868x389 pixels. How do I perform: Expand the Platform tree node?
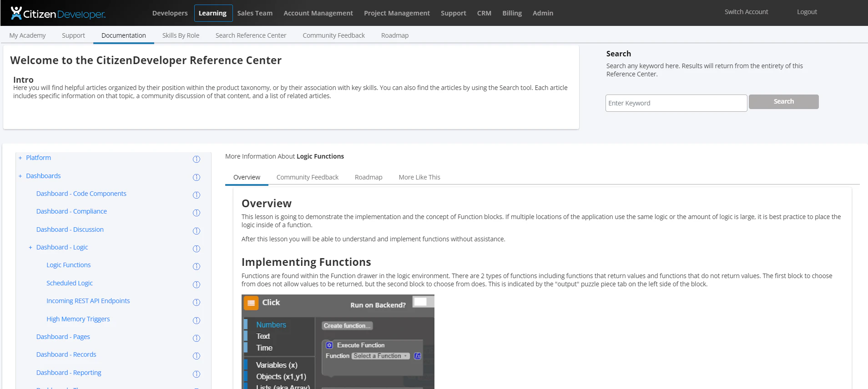(x=20, y=158)
